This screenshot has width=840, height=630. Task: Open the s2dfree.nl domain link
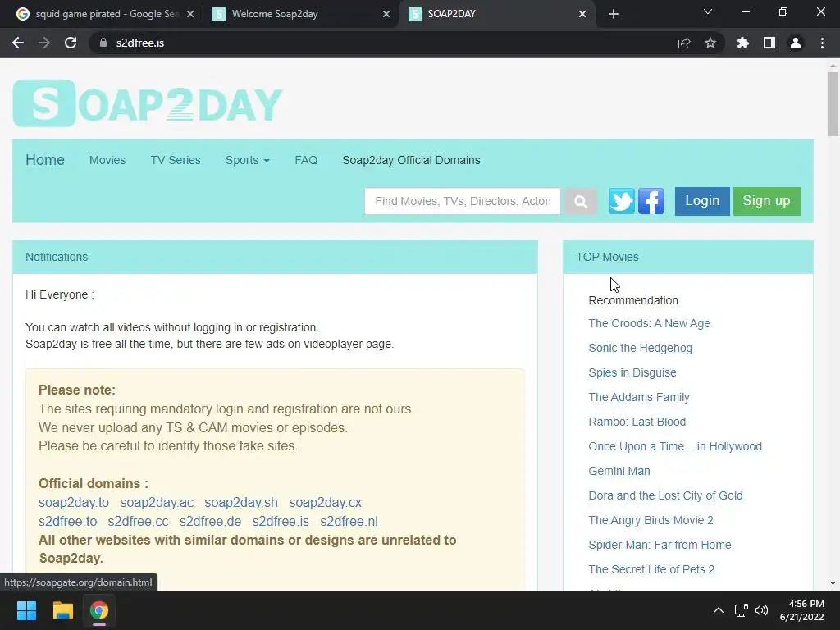pos(349,521)
